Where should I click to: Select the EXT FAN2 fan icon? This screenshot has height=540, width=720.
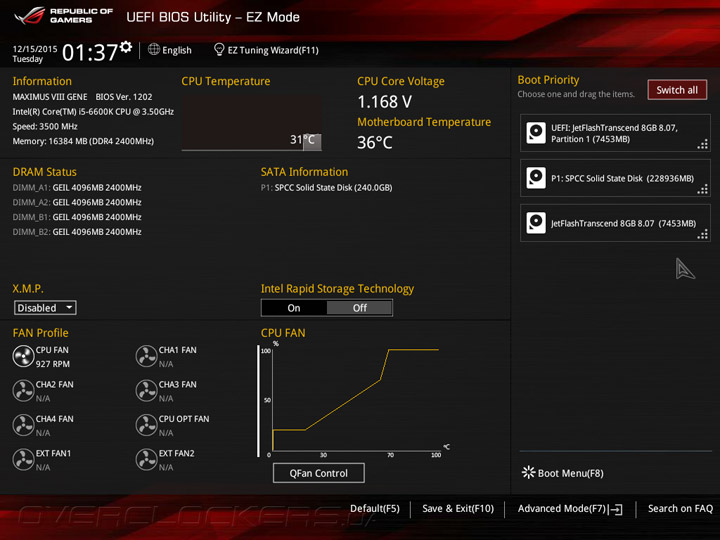(x=146, y=460)
